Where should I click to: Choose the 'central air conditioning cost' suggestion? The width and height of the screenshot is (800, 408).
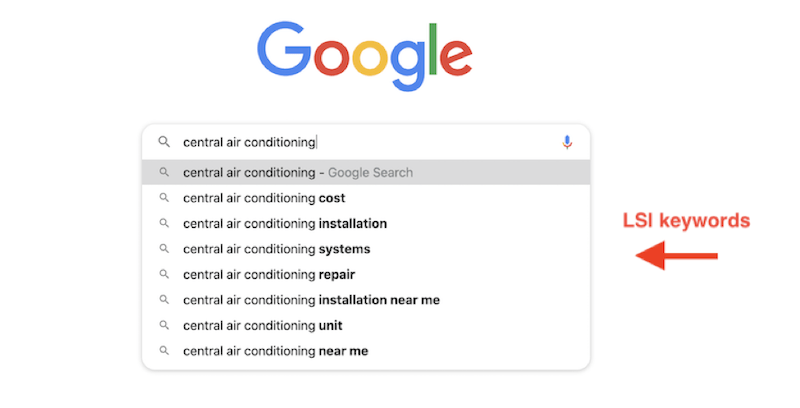[x=264, y=198]
